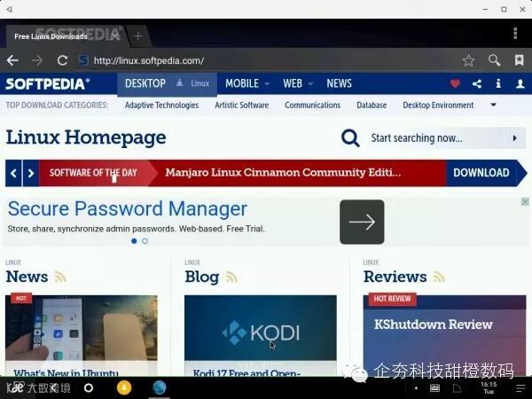This screenshot has width=532, height=399.
Task: Open the Reviews section heading
Action: [x=395, y=277]
